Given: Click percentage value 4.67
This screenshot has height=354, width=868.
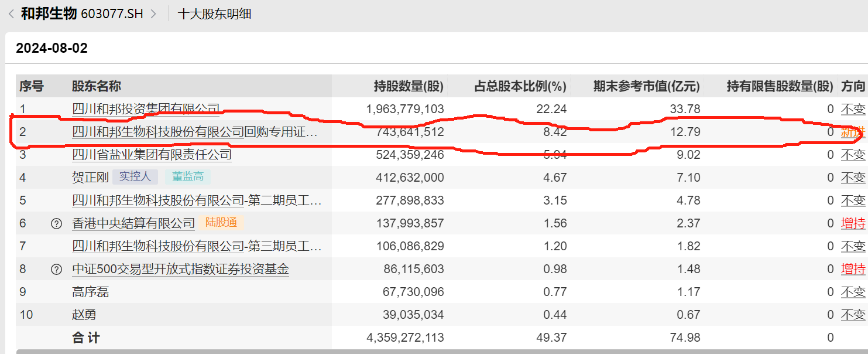Looking at the screenshot, I should (555, 178).
